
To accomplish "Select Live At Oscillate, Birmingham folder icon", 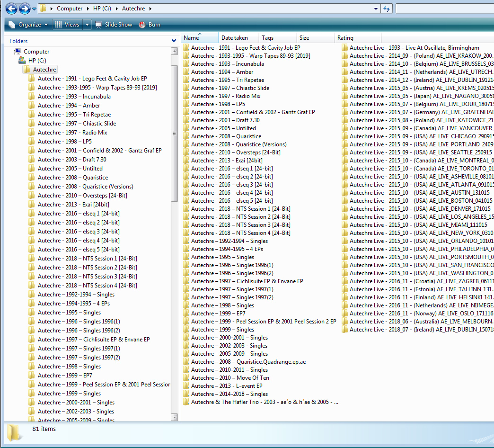I will [x=344, y=48].
